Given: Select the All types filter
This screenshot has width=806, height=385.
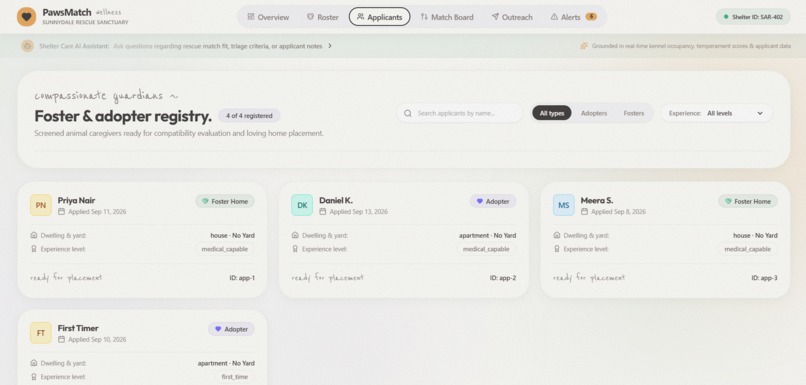Looking at the screenshot, I should pyautogui.click(x=552, y=113).
